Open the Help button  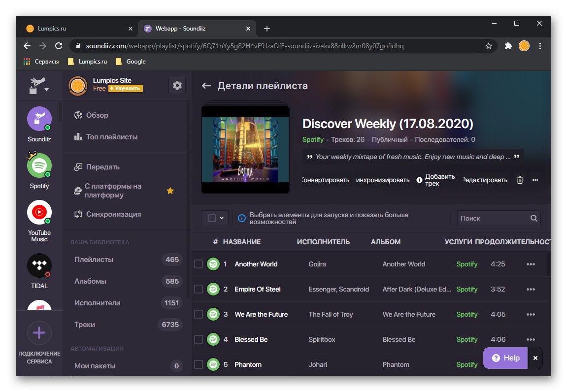click(x=505, y=358)
